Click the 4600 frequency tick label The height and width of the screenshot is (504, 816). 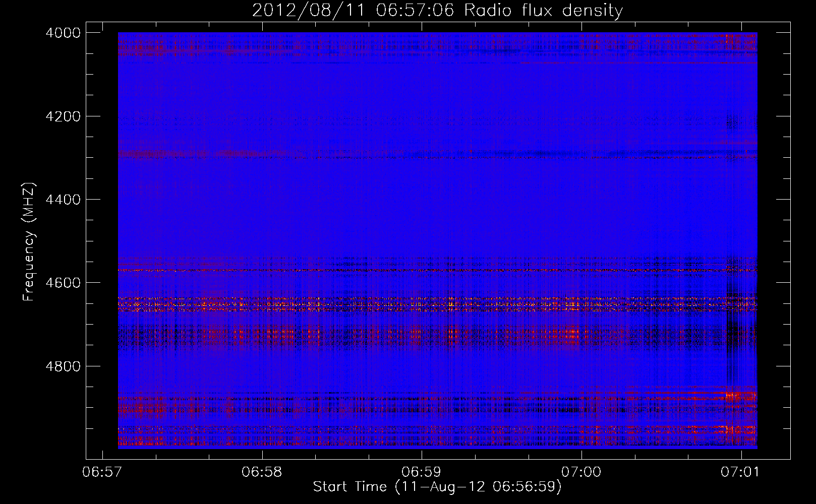[x=63, y=283]
